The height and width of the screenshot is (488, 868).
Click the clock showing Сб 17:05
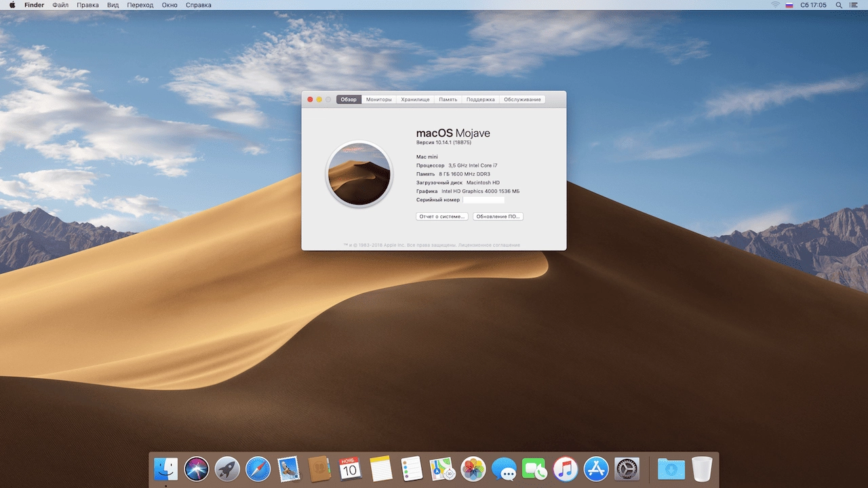[813, 5]
